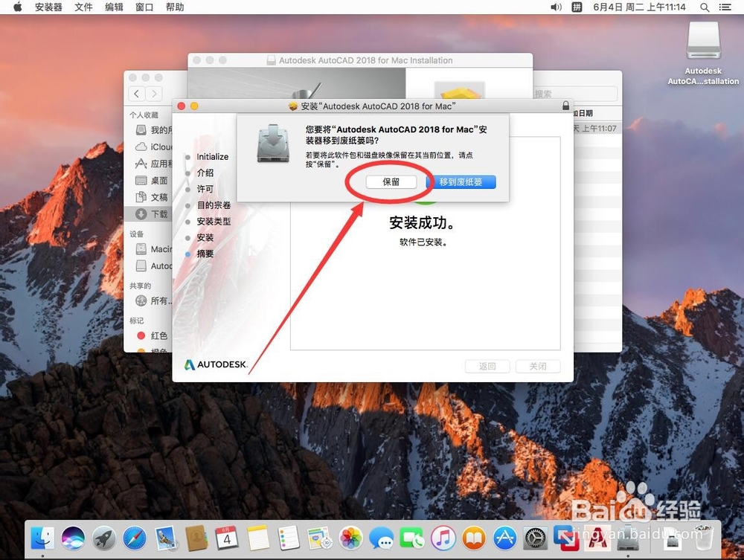The image size is (744, 560).
Task: Select 下载 in the Finder sidebar
Action: click(149, 214)
